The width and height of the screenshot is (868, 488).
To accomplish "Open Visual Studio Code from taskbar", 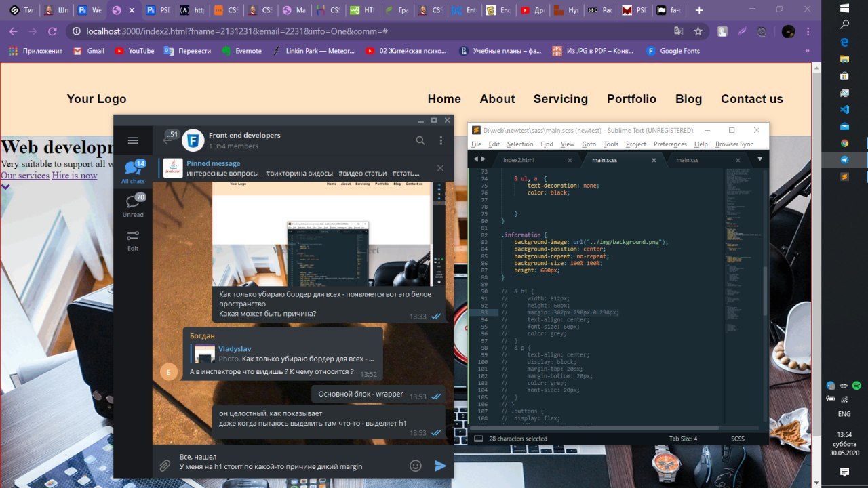I will [x=844, y=109].
